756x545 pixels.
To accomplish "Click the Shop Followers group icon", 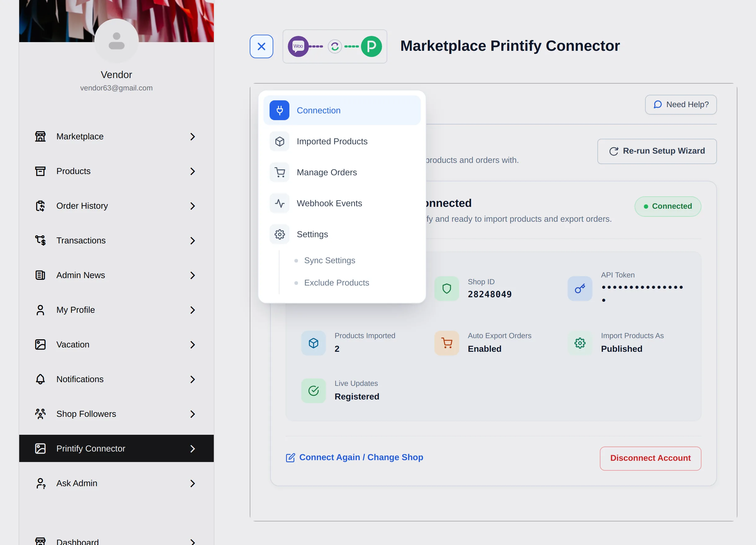I will 40,414.
